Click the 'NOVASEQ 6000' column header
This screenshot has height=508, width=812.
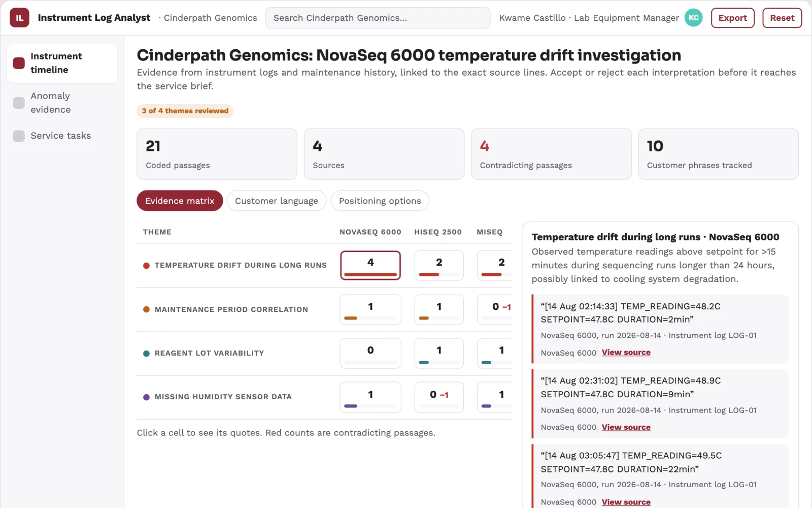pyautogui.click(x=370, y=232)
